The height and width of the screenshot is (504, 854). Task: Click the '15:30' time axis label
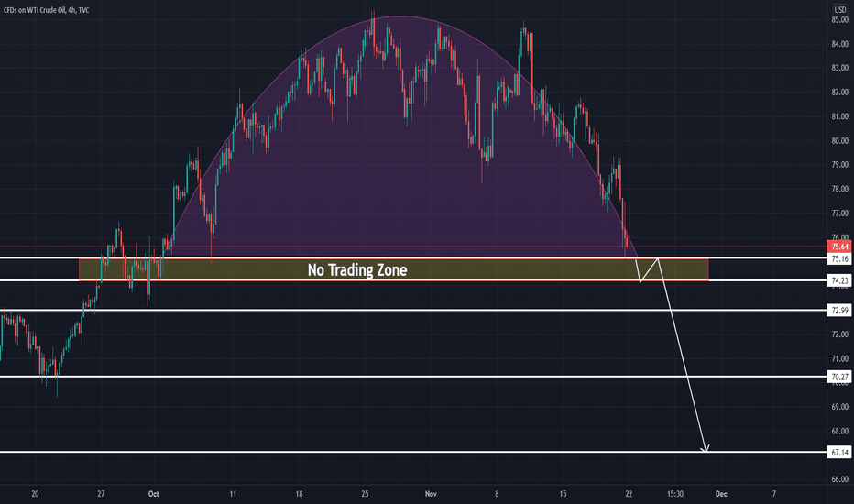tap(674, 494)
